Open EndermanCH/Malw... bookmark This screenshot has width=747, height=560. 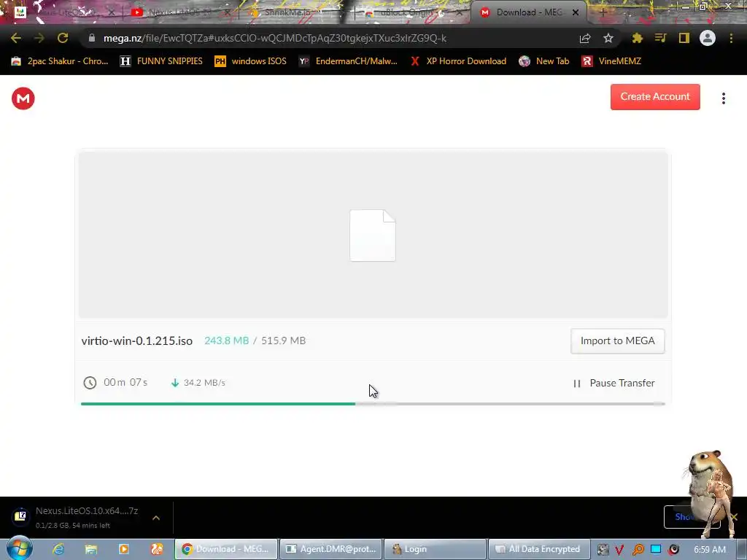pyautogui.click(x=348, y=61)
